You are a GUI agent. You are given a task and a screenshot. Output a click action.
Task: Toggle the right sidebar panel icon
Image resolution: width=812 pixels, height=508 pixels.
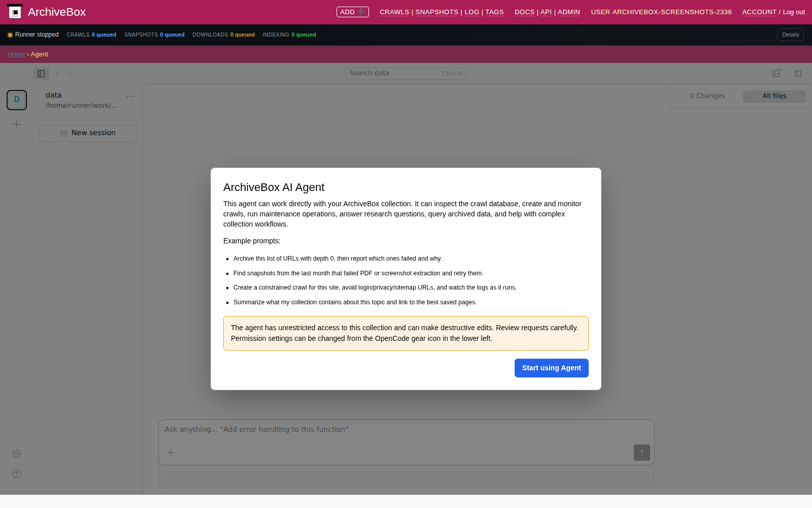[798, 74]
